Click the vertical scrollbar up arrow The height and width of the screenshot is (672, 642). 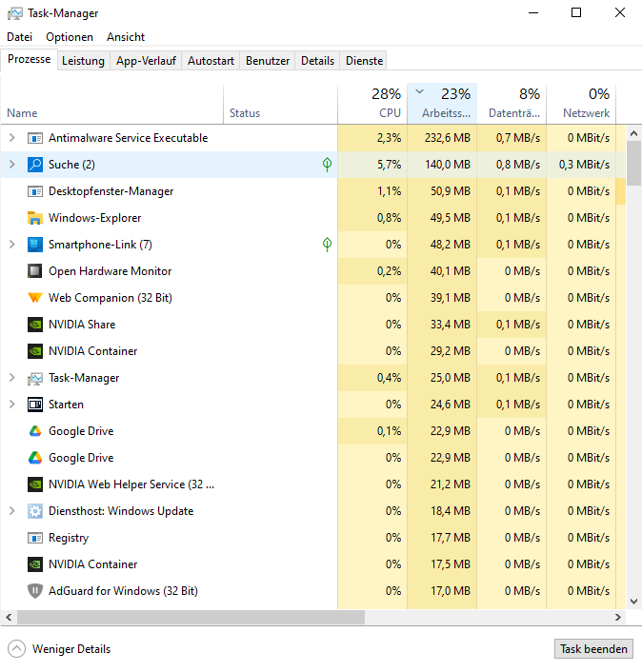pyautogui.click(x=633, y=133)
